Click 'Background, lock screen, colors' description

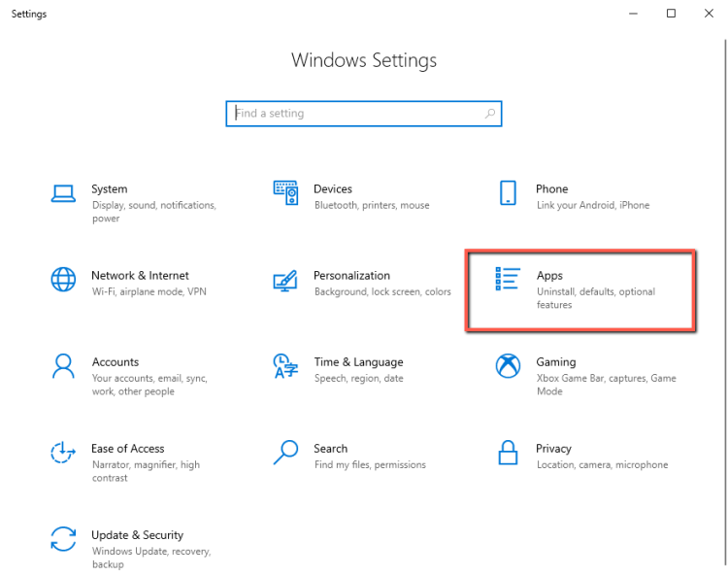tap(382, 291)
